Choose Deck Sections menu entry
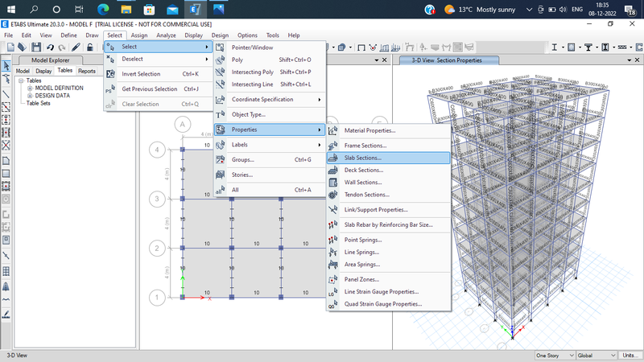This screenshot has height=362, width=644. (389, 170)
